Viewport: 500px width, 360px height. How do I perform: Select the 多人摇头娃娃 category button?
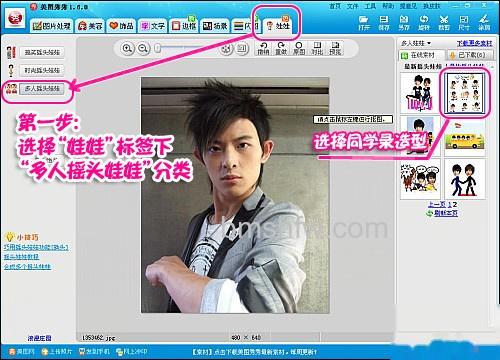(42, 89)
